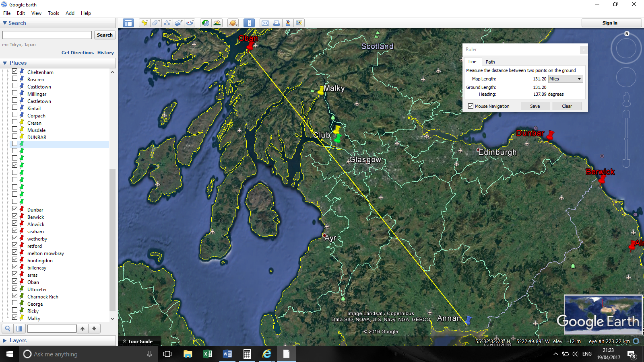Screen dimensions: 644x362
Task: Click the Print icon in toolbar
Action: click(277, 23)
